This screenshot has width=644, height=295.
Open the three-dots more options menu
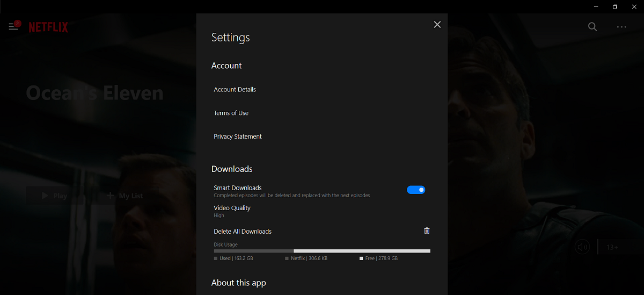click(621, 26)
